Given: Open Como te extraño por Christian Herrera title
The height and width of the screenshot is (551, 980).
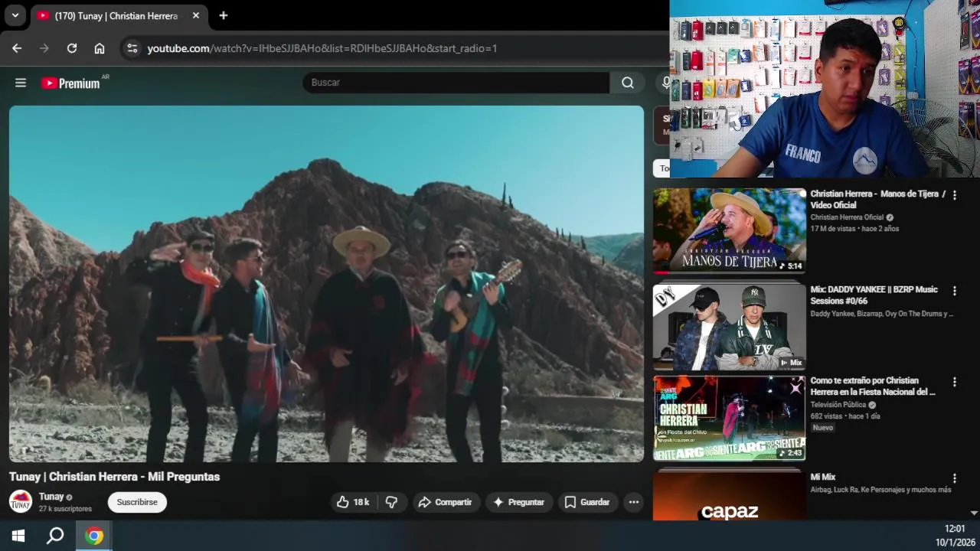Looking at the screenshot, I should 873,386.
